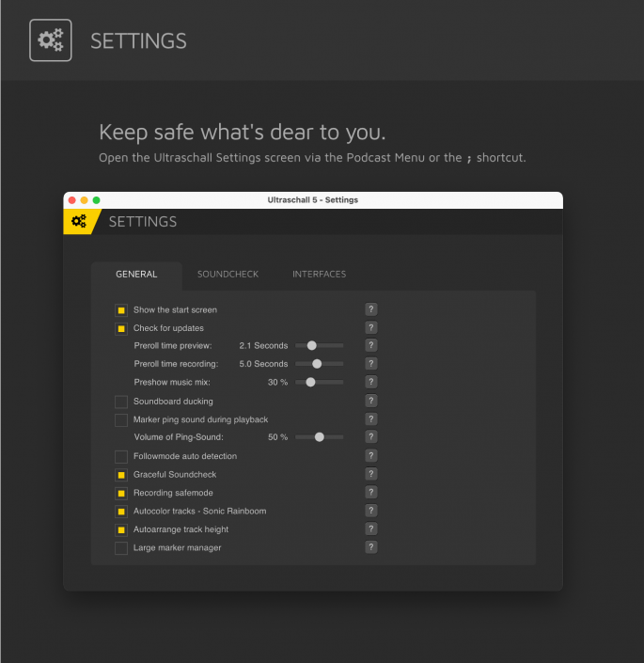Click the Volume of Ping-Sound slider knob
This screenshot has height=663, width=644.
point(320,437)
